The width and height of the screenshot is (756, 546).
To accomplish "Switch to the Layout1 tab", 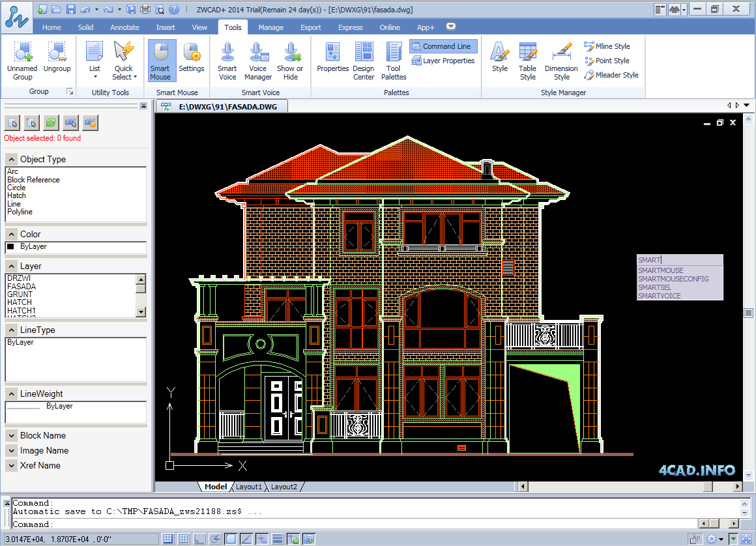I will [248, 487].
